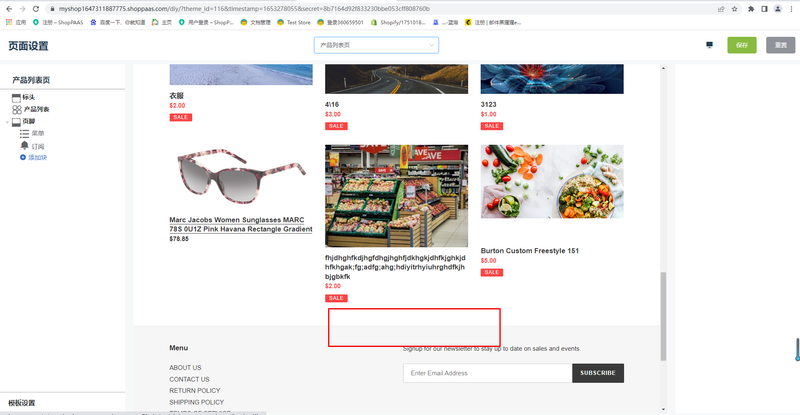Image resolution: width=800 pixels, height=415 pixels.
Task: Click the bookmark star in address bar
Action: tap(729, 8)
